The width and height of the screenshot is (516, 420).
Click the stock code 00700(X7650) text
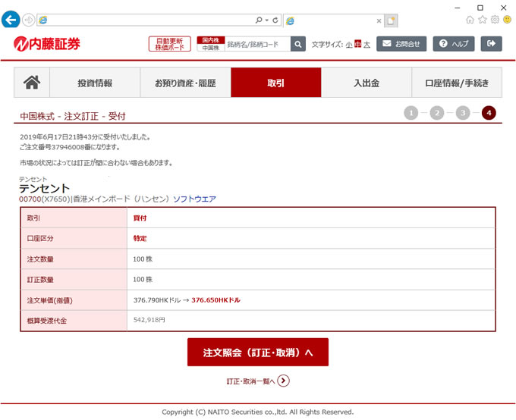coord(45,199)
